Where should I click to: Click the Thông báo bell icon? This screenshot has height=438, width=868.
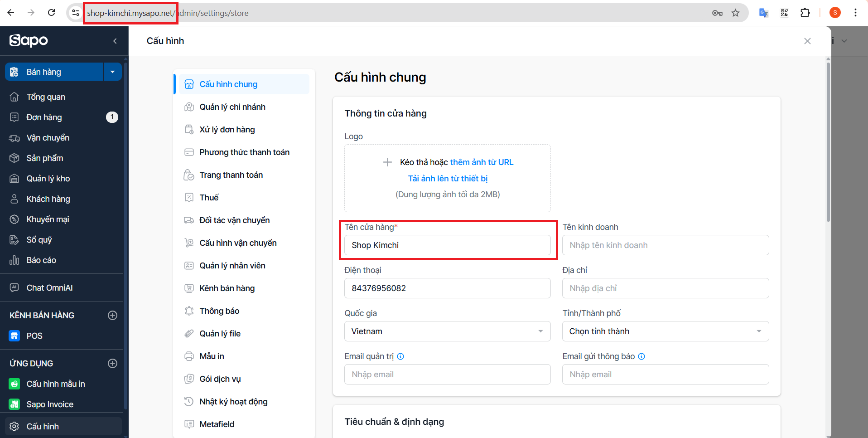click(x=189, y=311)
